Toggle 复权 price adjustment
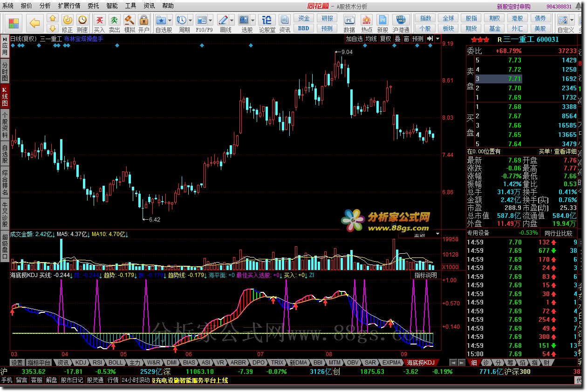 point(386,39)
